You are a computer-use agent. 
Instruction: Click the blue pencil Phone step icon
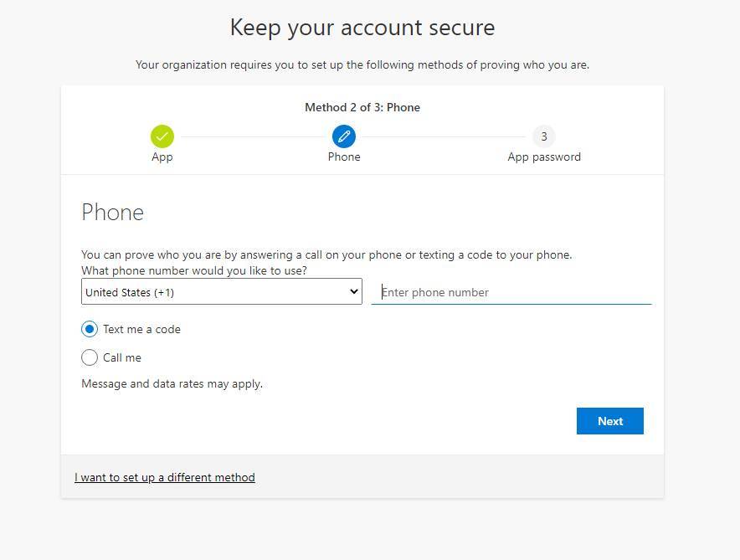344,136
